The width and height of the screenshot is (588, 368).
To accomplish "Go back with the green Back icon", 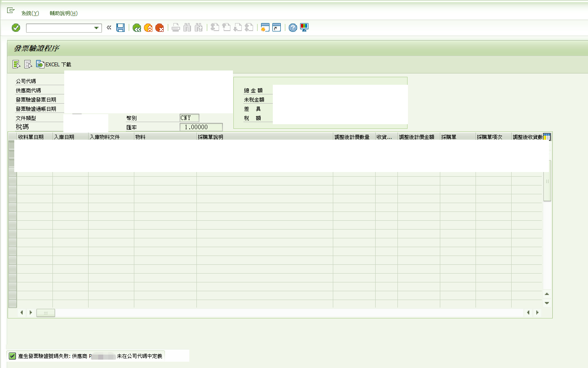I will coord(137,28).
